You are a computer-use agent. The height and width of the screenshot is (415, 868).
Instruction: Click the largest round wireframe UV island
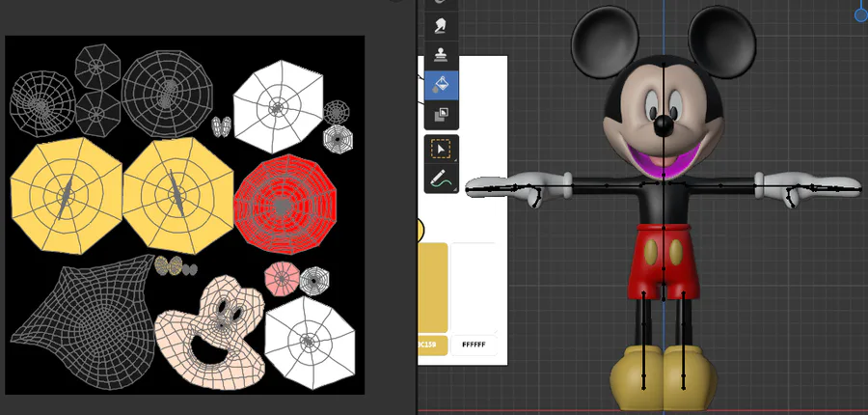[x=167, y=94]
